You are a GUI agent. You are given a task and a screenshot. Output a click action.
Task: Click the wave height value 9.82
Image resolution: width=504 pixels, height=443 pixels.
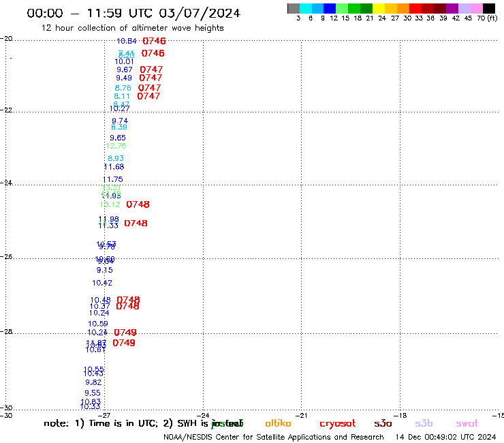[93, 382]
